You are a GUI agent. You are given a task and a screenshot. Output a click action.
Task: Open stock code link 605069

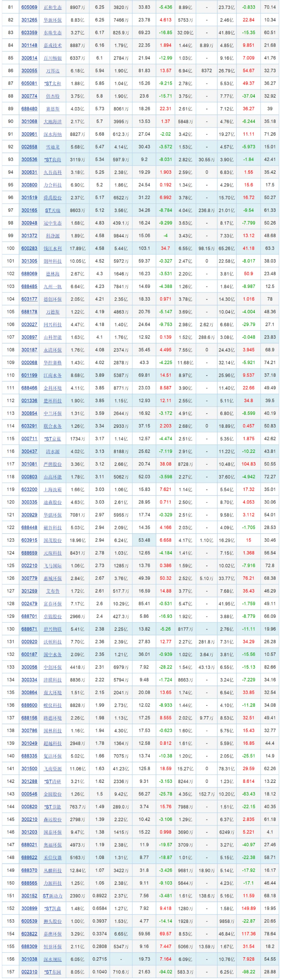point(29,7)
